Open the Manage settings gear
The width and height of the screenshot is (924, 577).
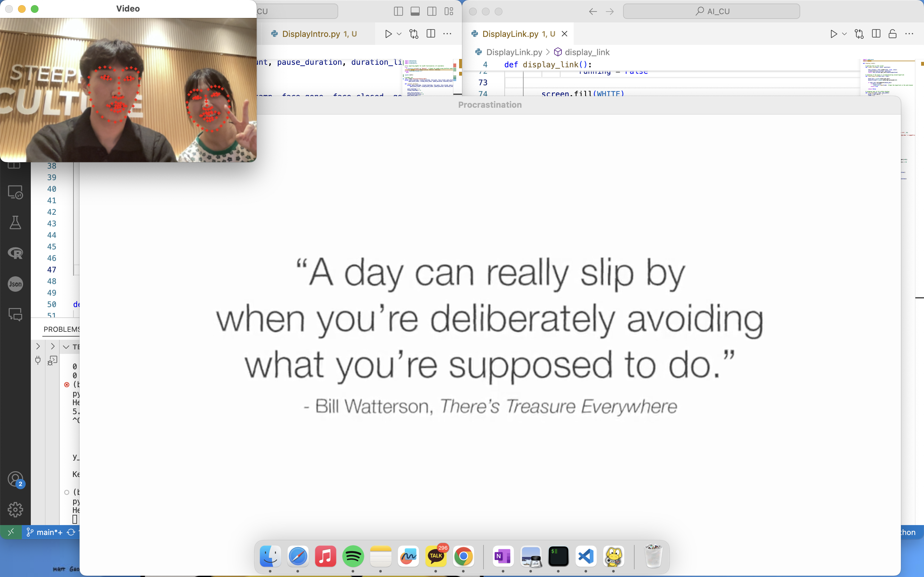15,509
